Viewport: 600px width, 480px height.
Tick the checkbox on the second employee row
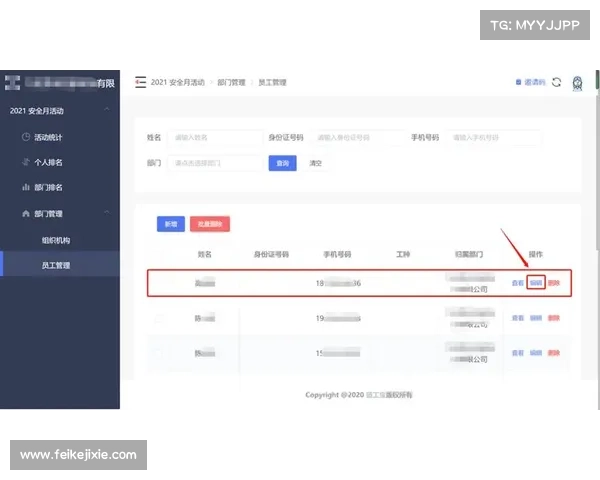(158, 318)
